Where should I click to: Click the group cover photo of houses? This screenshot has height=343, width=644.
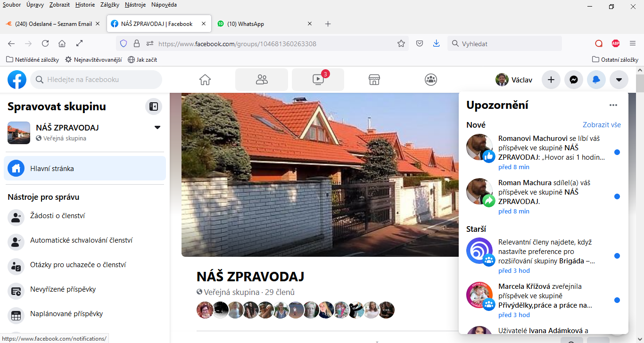coord(320,175)
